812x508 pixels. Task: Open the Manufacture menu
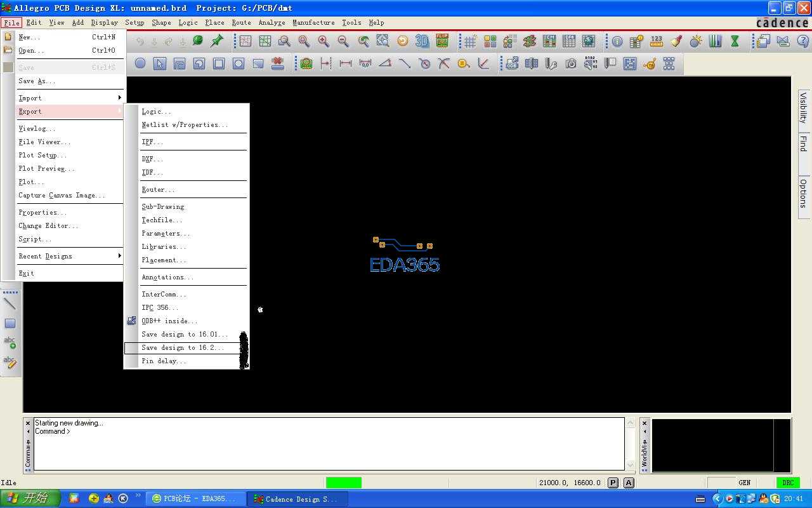(313, 22)
